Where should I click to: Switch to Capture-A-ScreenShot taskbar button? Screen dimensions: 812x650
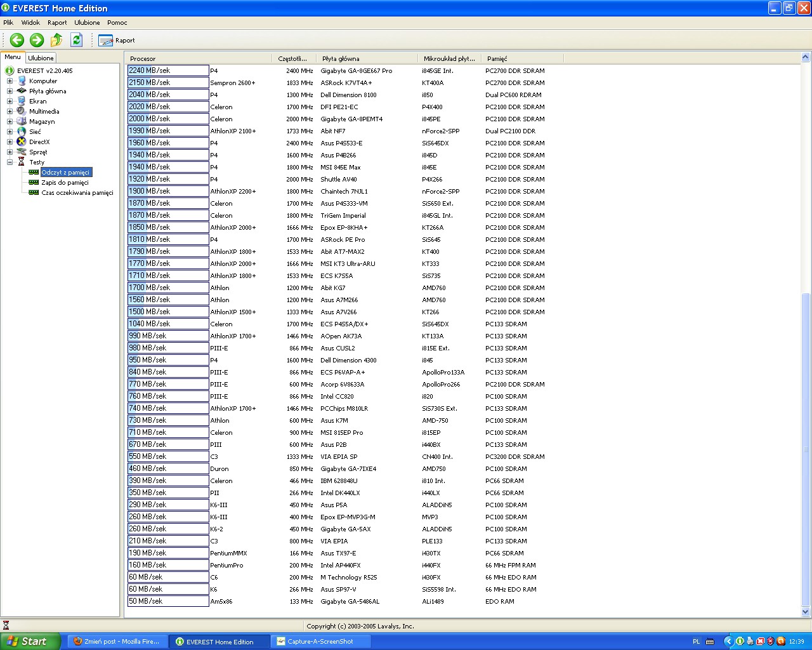pyautogui.click(x=321, y=641)
